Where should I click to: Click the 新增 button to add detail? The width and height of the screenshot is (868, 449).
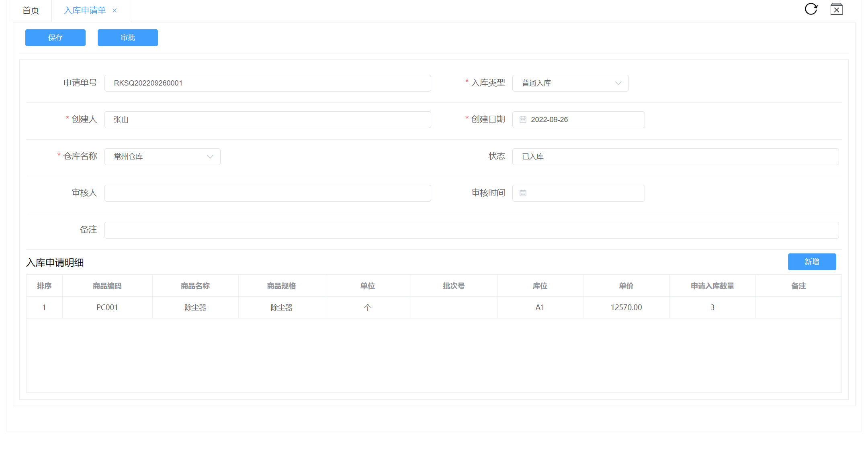[x=812, y=262]
